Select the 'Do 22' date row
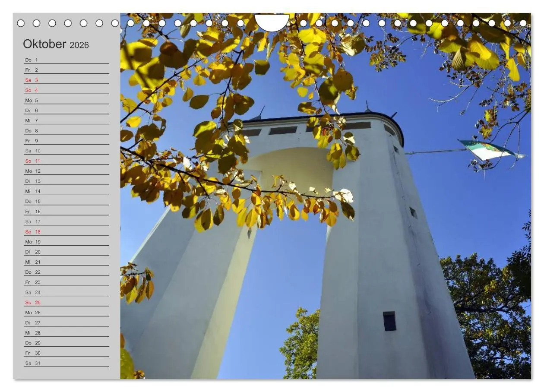Viewport: 544px width, 392px height. click(66, 272)
